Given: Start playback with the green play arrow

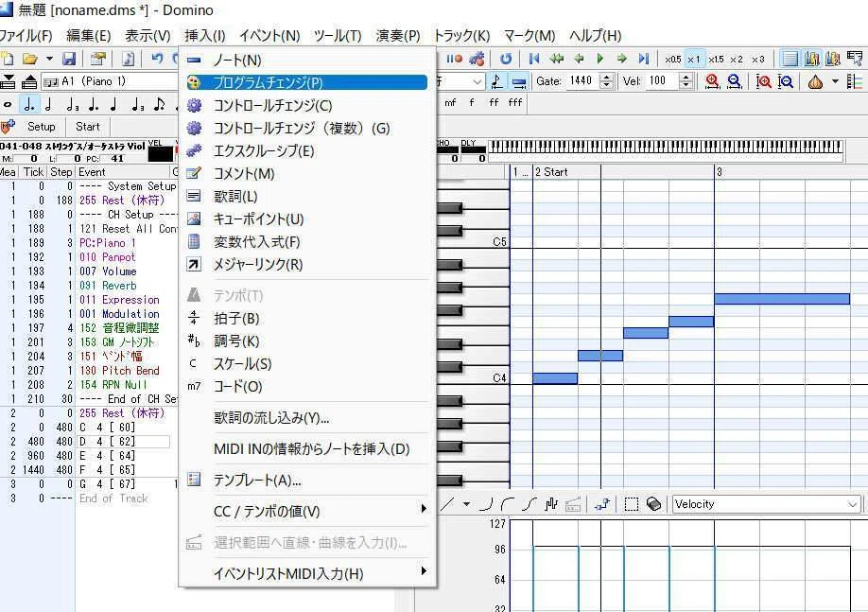Looking at the screenshot, I should click(x=600, y=59).
